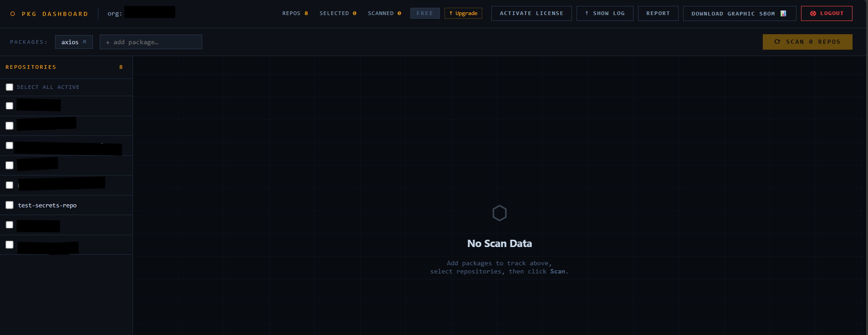Click the upward arrow on the Upgrade button
This screenshot has height=335, width=868.
click(x=451, y=13)
